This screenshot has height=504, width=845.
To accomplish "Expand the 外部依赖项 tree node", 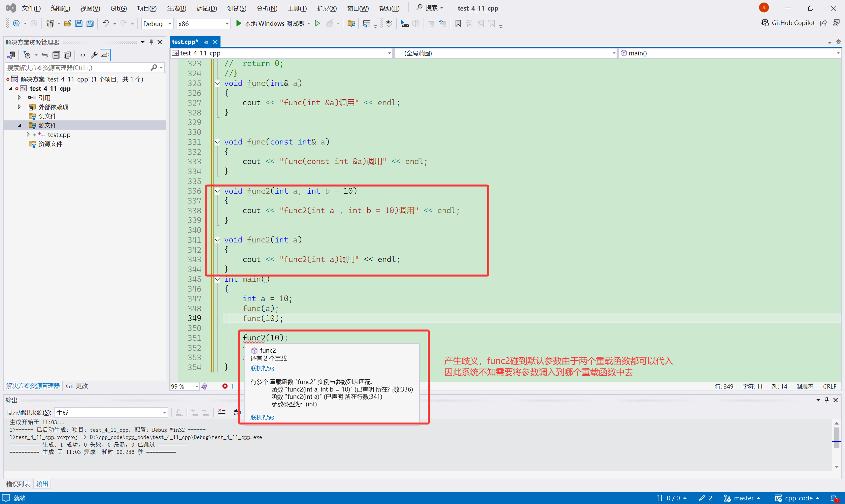I will click(19, 107).
